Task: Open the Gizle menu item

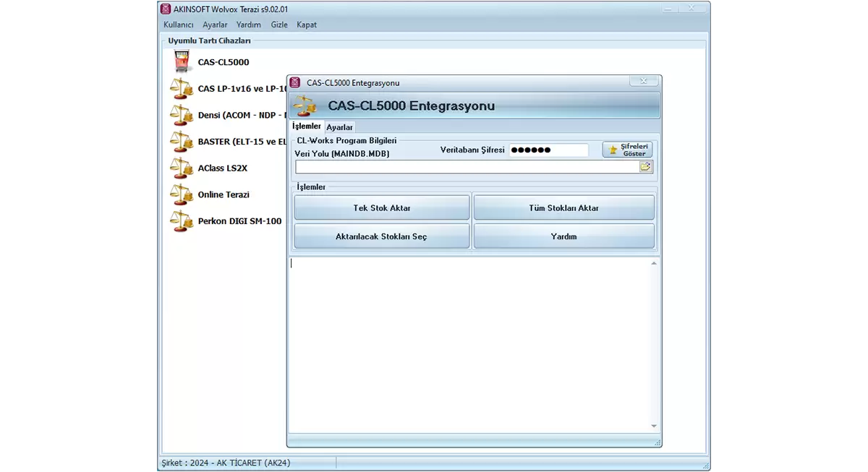Action: click(279, 25)
